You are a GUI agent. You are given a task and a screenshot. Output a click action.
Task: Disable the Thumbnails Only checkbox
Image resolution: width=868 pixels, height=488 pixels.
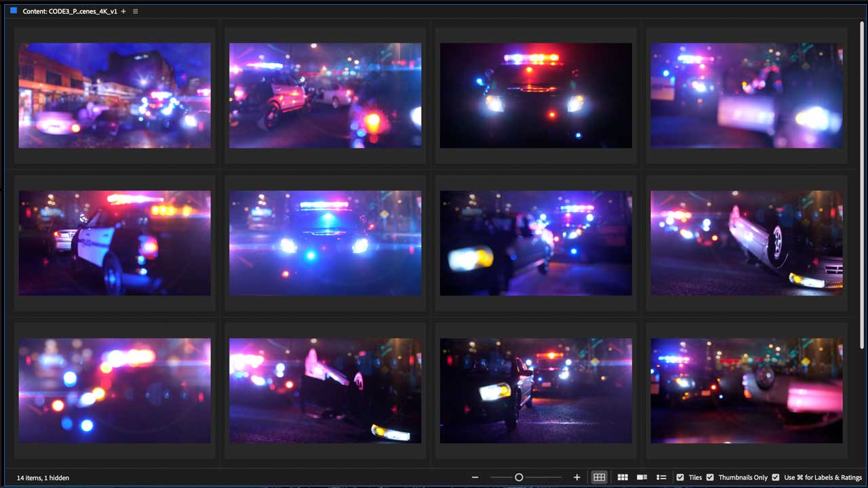point(710,478)
